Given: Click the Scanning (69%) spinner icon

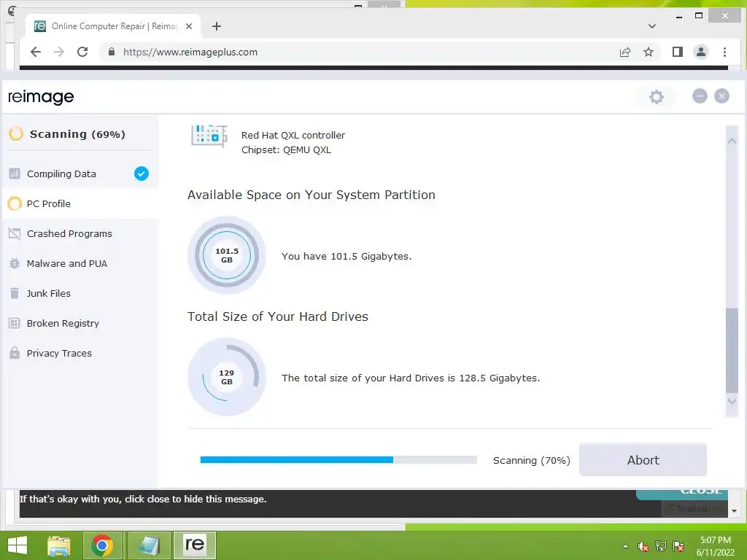Looking at the screenshot, I should 16,134.
